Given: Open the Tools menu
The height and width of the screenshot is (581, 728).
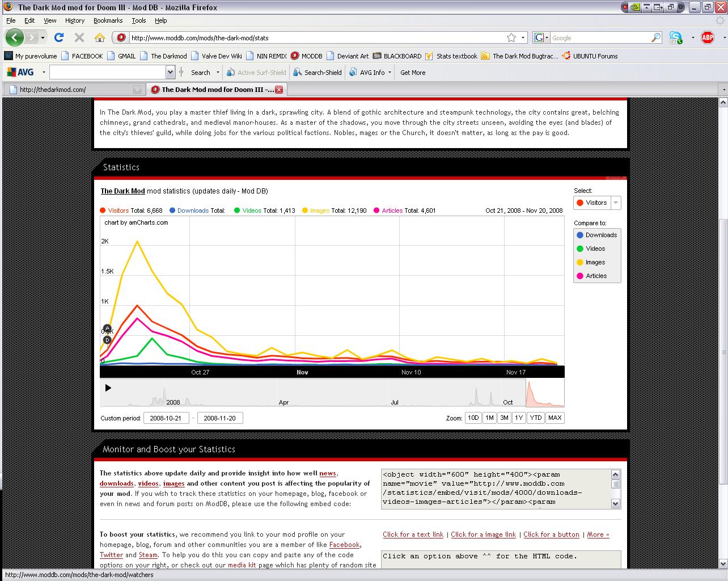Looking at the screenshot, I should [139, 20].
